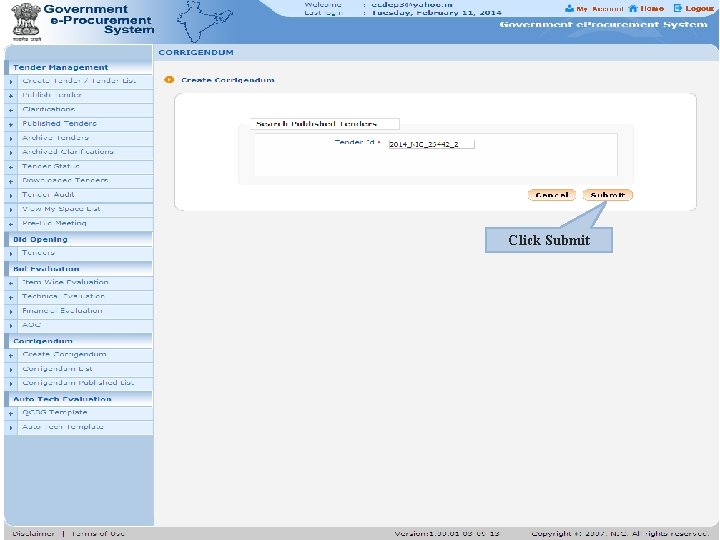This screenshot has width=720, height=540.
Task: Open Corrigendum Published List
Action: [x=78, y=382]
